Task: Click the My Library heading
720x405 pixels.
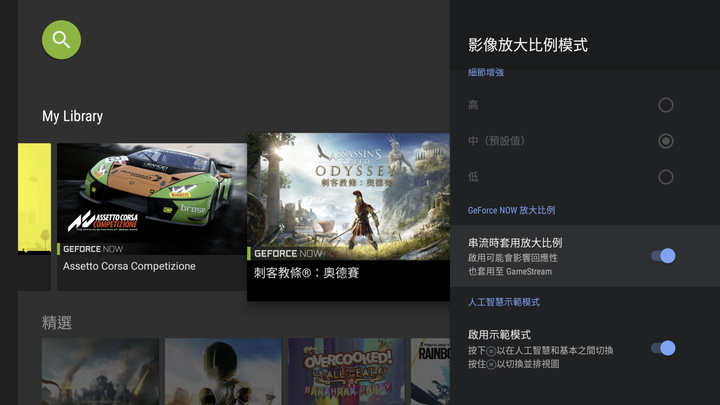Action: [73, 116]
